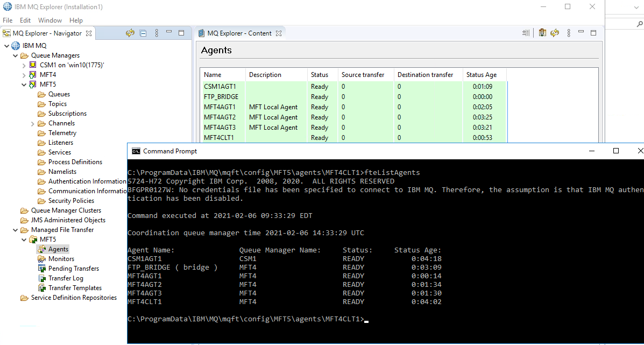The image size is (644, 345).
Task: Select MFT4CLT1 agent in Content table
Action: [x=354, y=138]
